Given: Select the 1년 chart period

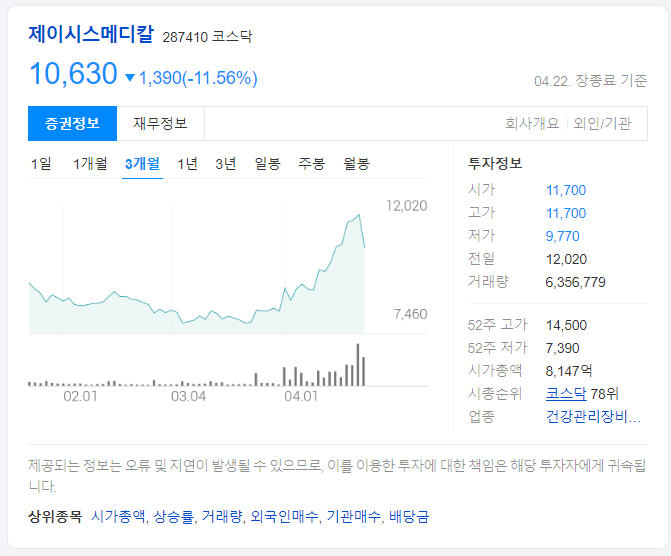Looking at the screenshot, I should pyautogui.click(x=187, y=164).
